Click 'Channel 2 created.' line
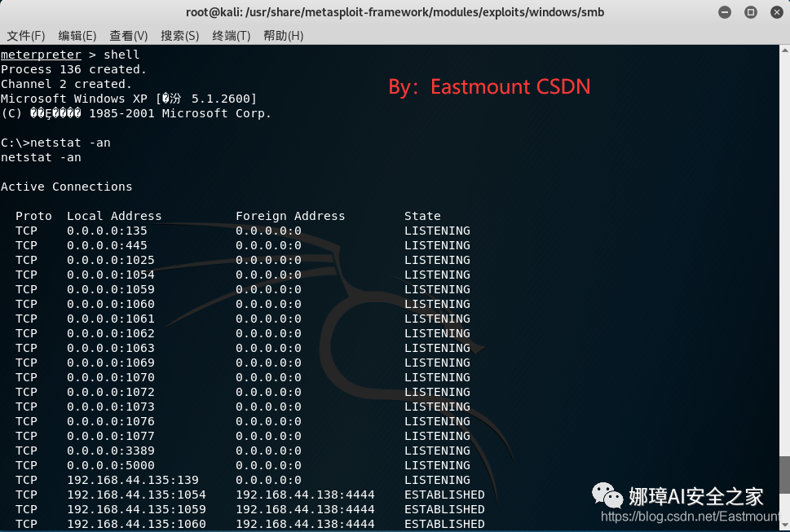This screenshot has height=532, width=790. (x=66, y=84)
